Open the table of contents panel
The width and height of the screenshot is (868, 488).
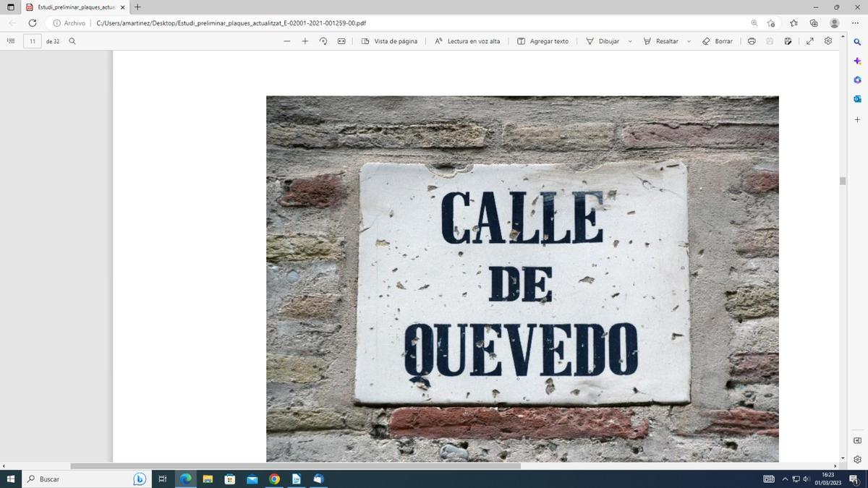tap(10, 40)
